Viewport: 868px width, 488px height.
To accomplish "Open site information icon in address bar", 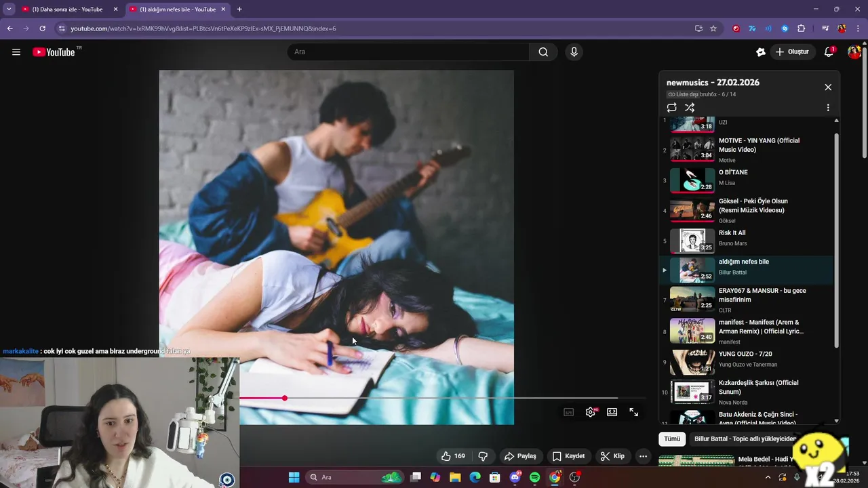I will 62,28.
